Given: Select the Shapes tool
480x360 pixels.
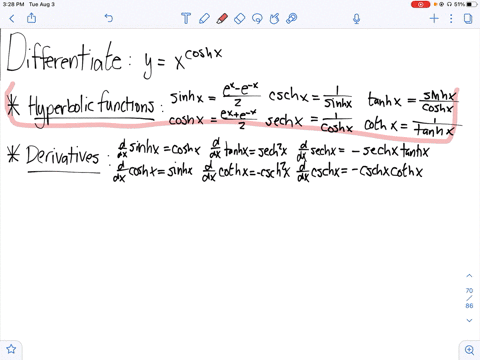Looking at the screenshot, I should tap(274, 18).
